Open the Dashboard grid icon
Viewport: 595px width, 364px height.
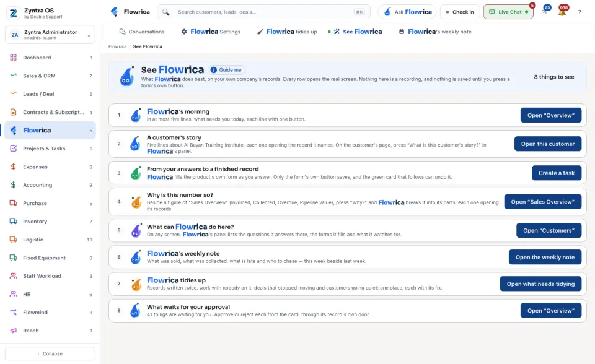[x=13, y=58]
